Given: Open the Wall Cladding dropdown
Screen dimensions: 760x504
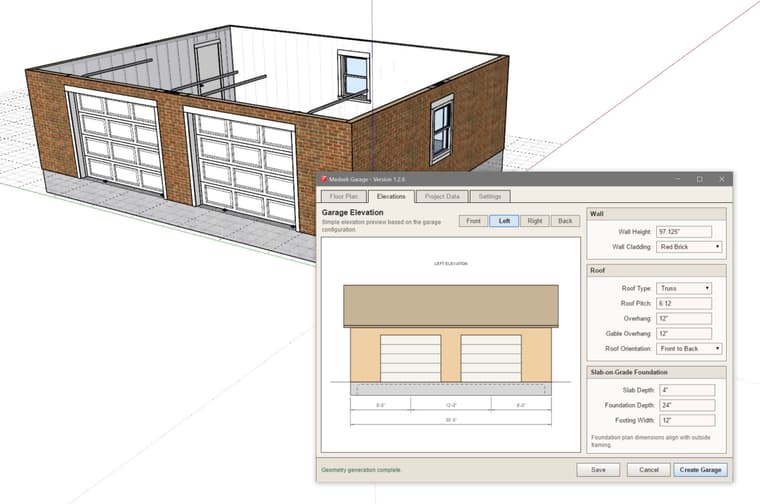Looking at the screenshot, I should click(689, 247).
